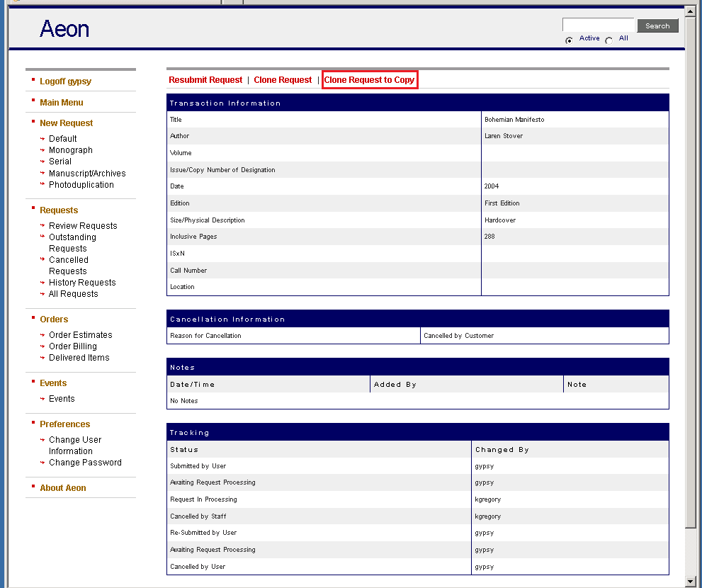View Delivered Items
This screenshot has width=702, height=588.
click(x=79, y=358)
